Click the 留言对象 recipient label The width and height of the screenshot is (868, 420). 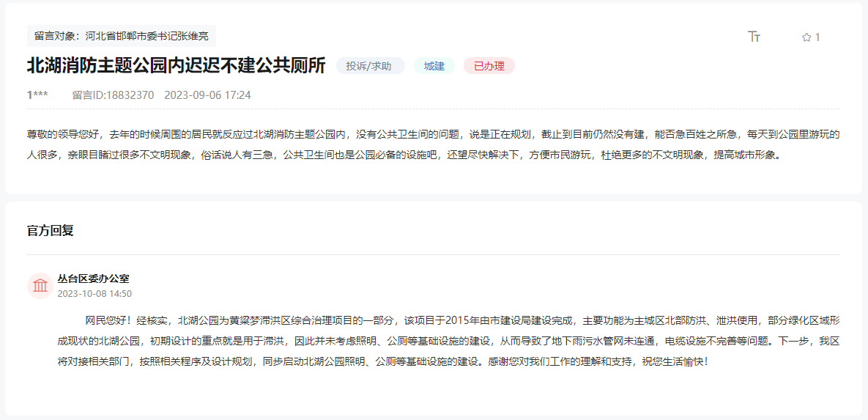pos(122,36)
